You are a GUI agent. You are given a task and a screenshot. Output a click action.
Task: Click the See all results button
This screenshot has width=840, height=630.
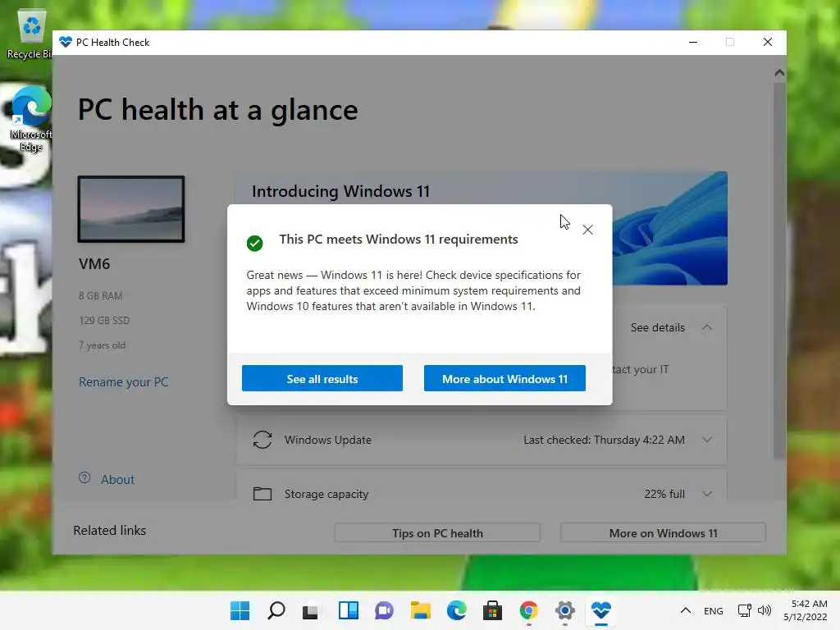(x=322, y=379)
